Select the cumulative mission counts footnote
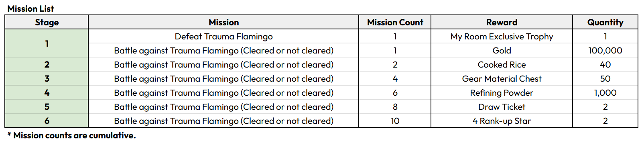Viewport: 644px width, 146px height. click(71, 136)
